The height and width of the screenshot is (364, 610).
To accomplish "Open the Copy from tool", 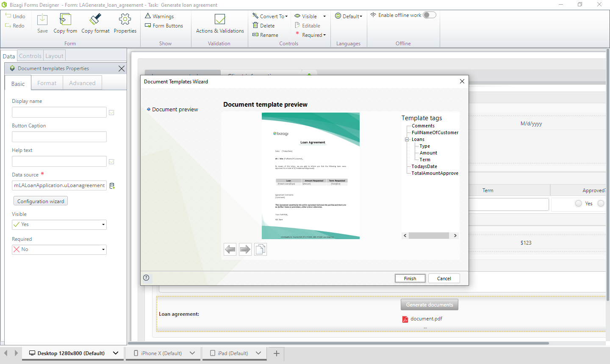I will [x=65, y=20].
